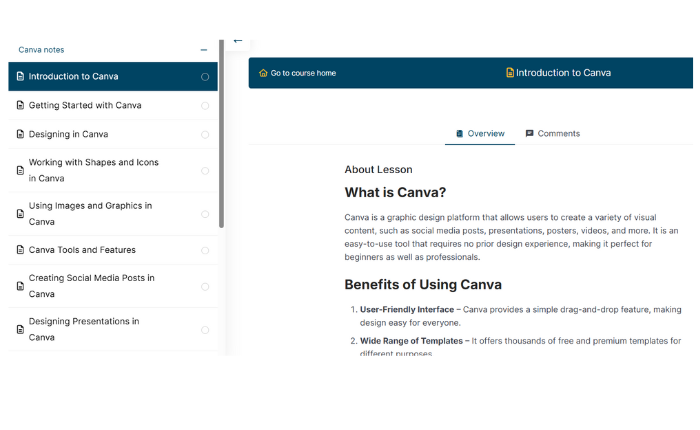Switch to the Overview tab
Screen dimensions: 700x430
(x=480, y=134)
